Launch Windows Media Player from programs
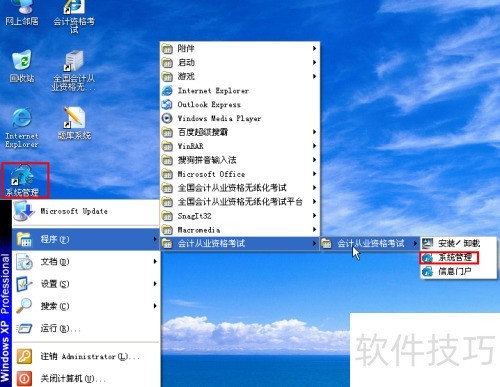This screenshot has height=387, width=500. tap(240, 118)
